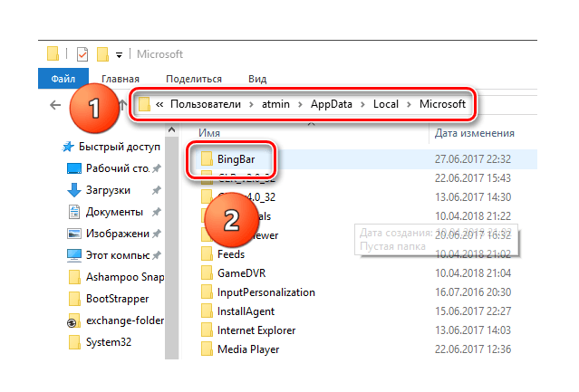Sort by the Имя column header

point(209,133)
